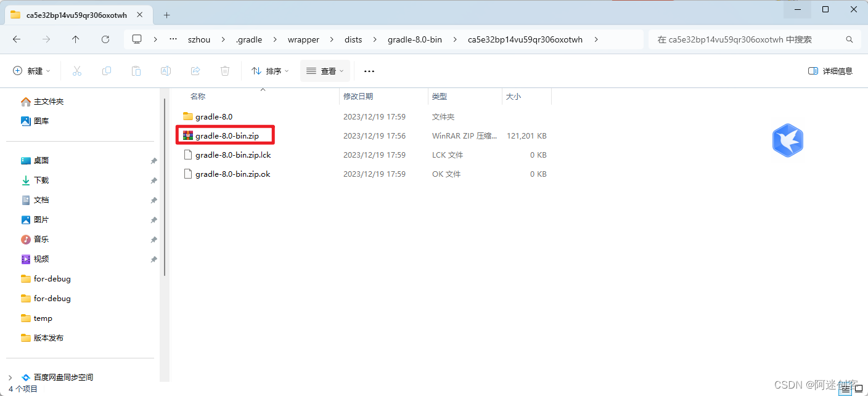Copy the selected file
This screenshot has height=396, width=868.
click(106, 70)
